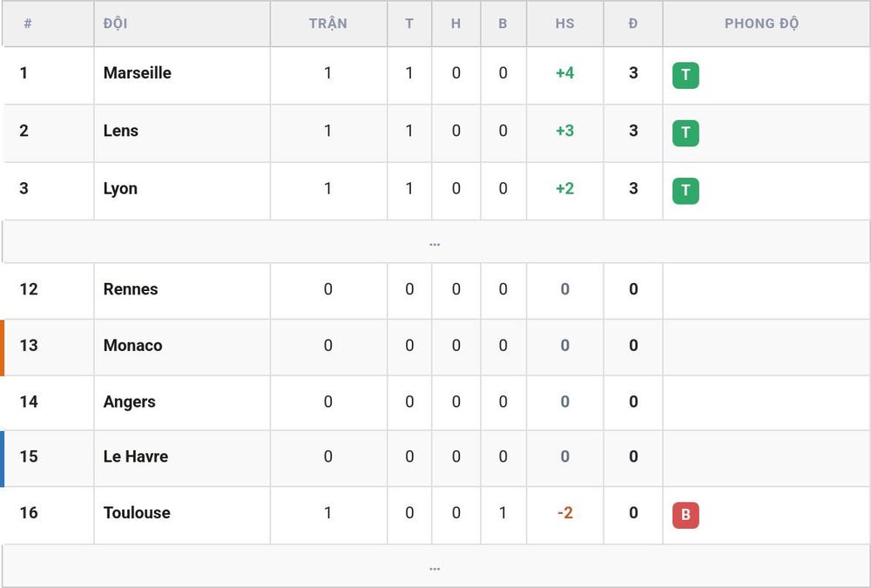871x588 pixels.
Task: Open the Marseille team link
Action: point(138,73)
